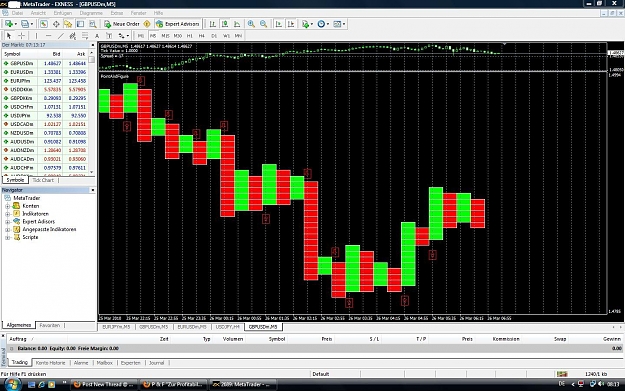
Task: Open the Profiles toolbar icon
Action: point(25,24)
